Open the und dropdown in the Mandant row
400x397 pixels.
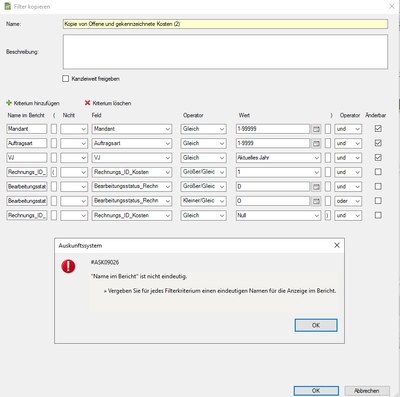tap(348, 129)
